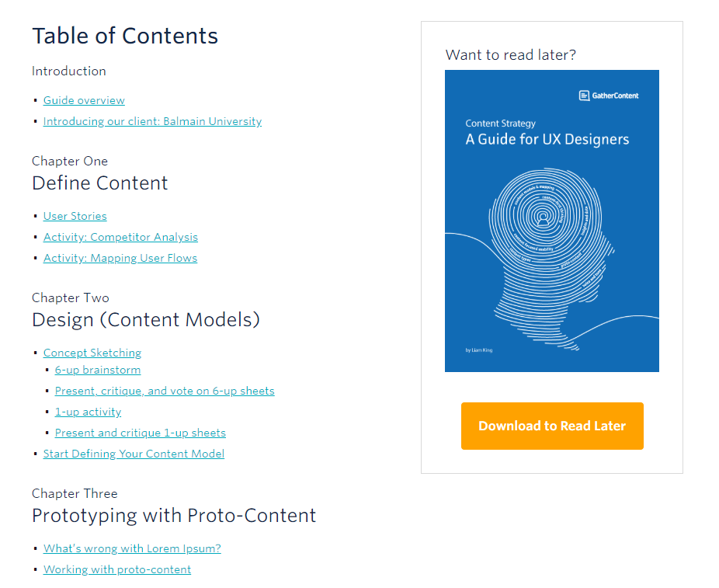This screenshot has height=588, width=719.
Task: Open Activity: Competitor Analysis
Action: (x=120, y=237)
